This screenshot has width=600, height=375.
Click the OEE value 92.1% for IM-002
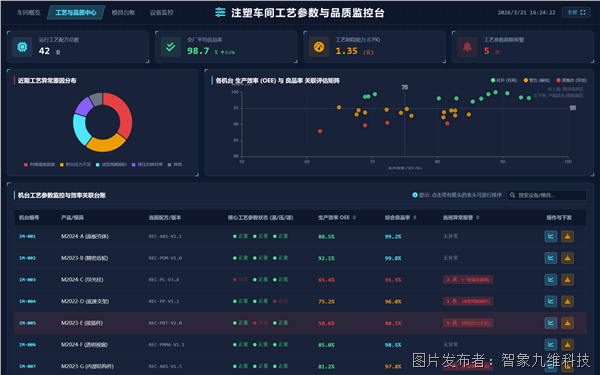click(x=326, y=258)
